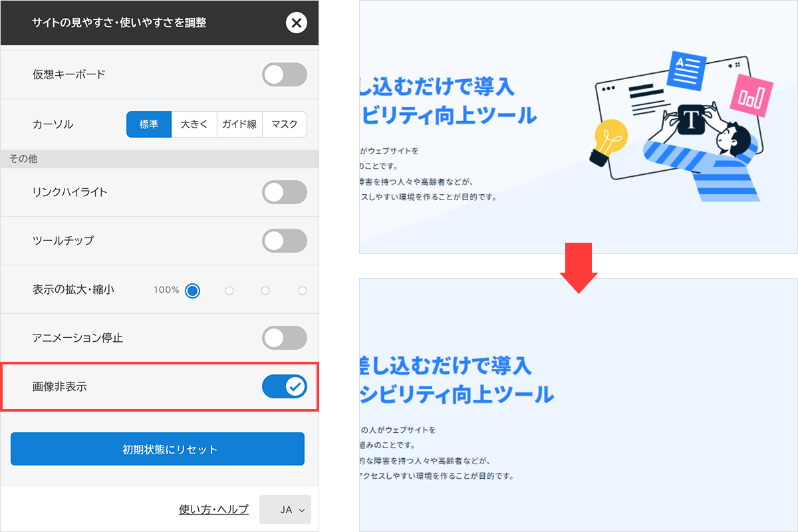
Task: Close the サイトの見やすさ・使いやすさを調整 panel
Action: point(297,23)
